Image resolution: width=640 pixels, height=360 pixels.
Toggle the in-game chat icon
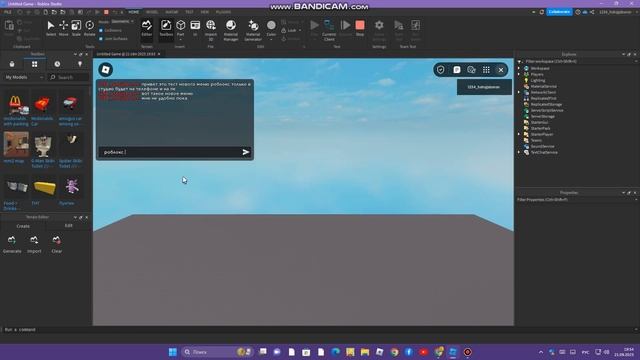pos(456,70)
